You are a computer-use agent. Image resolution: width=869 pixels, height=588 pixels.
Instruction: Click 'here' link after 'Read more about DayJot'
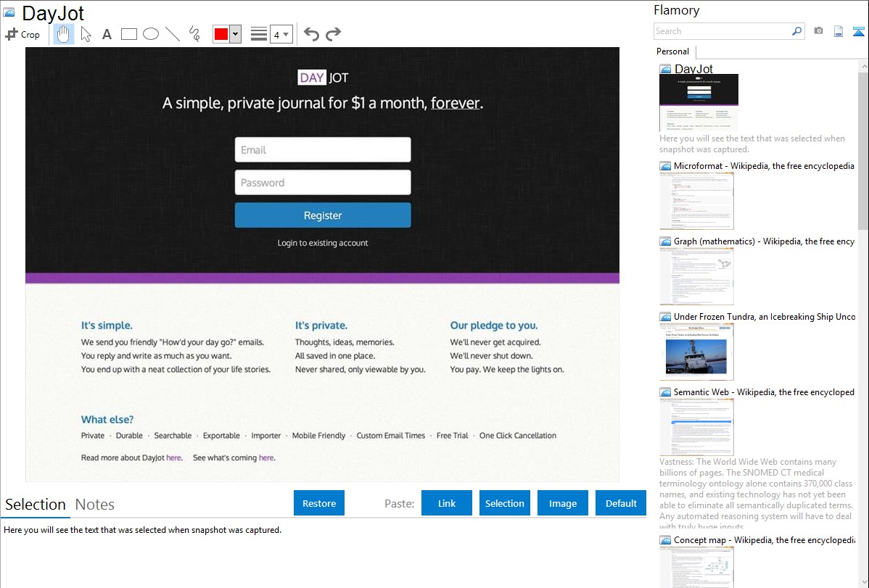click(x=174, y=457)
